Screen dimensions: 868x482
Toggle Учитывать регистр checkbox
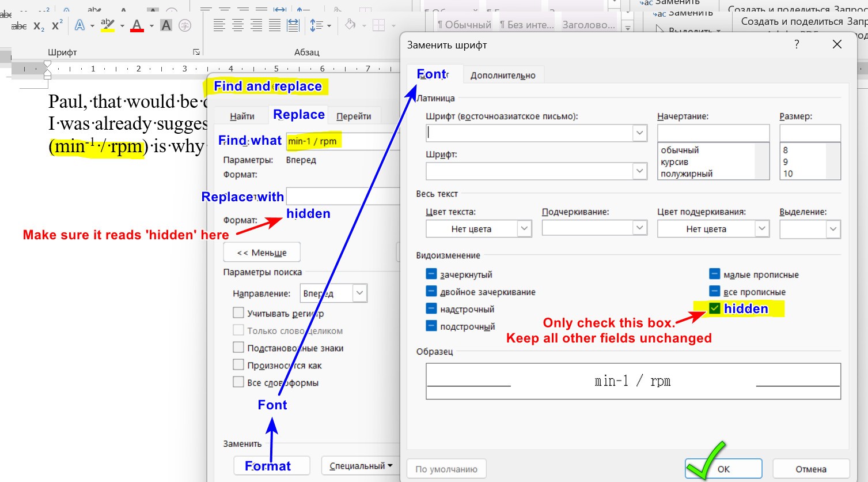pyautogui.click(x=238, y=313)
